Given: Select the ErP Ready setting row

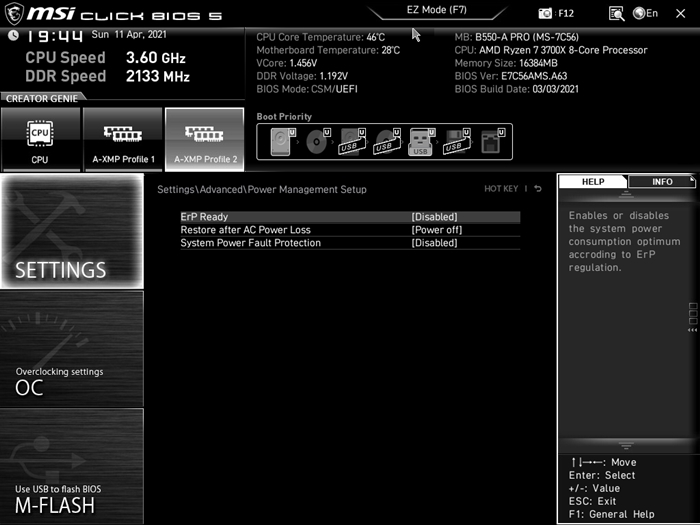Looking at the screenshot, I should [x=350, y=217].
